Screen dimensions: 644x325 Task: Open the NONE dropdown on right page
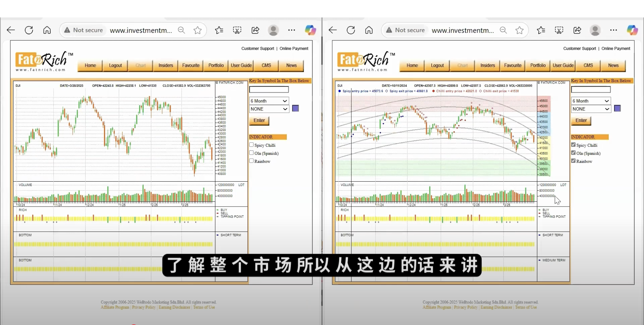tap(591, 109)
